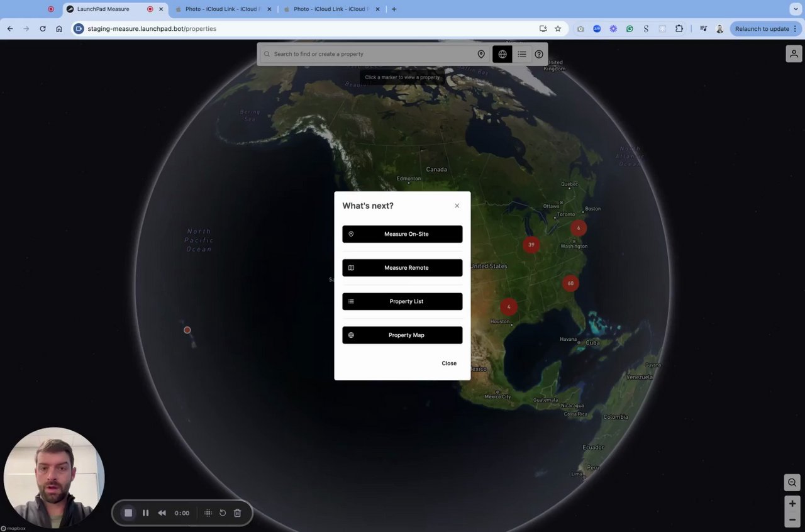
Task: Switch to globe map view icon
Action: point(502,54)
